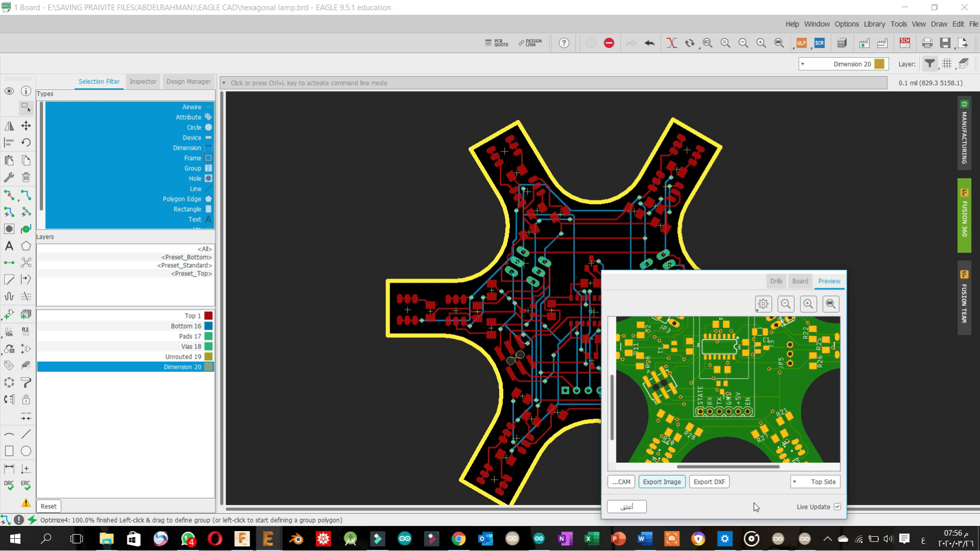Image resolution: width=980 pixels, height=551 pixels.
Task: Open the Drills tab in preview
Action: pos(776,281)
